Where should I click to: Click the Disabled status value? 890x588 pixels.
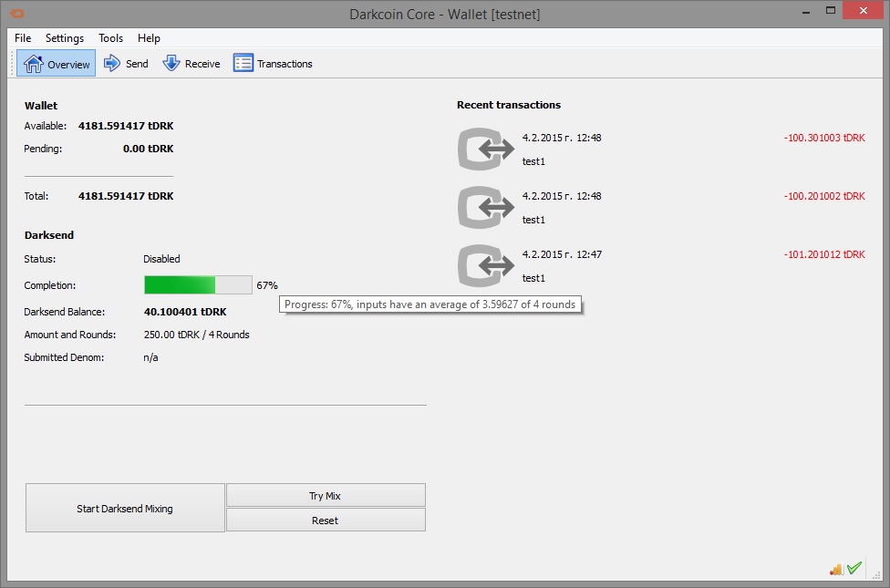click(161, 259)
